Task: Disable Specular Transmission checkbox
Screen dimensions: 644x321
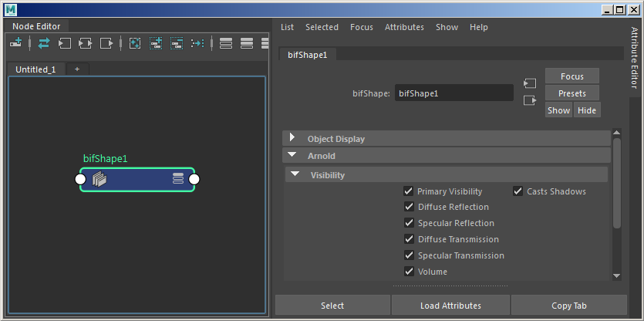Action: (x=409, y=255)
